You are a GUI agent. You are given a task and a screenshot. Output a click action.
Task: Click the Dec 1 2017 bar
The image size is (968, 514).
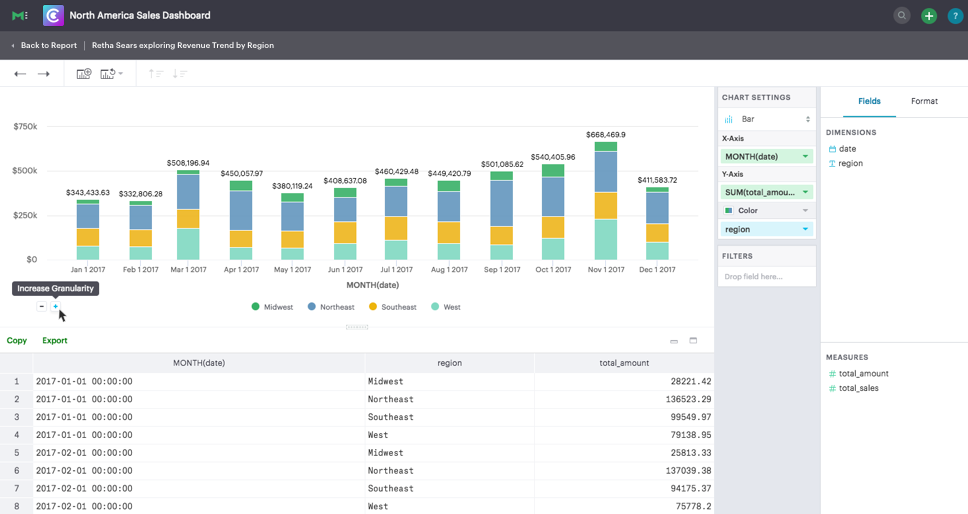coord(657,223)
